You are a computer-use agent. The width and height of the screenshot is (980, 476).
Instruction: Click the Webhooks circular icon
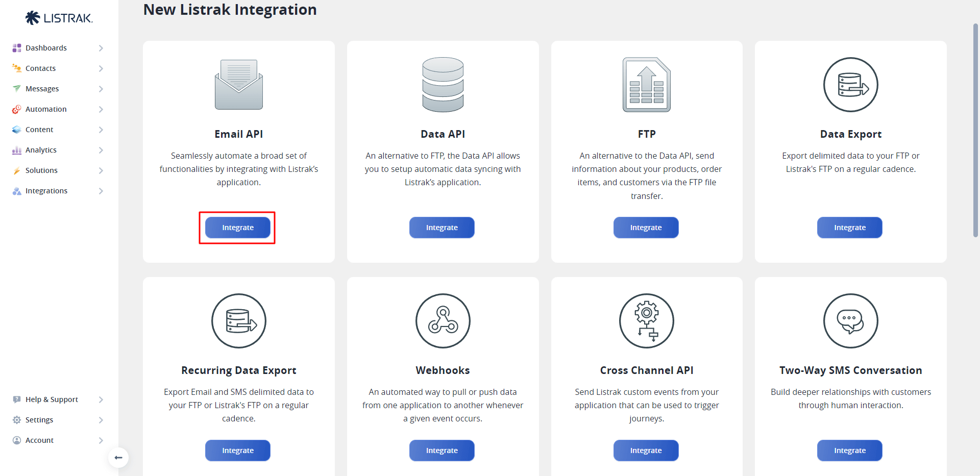coord(443,321)
